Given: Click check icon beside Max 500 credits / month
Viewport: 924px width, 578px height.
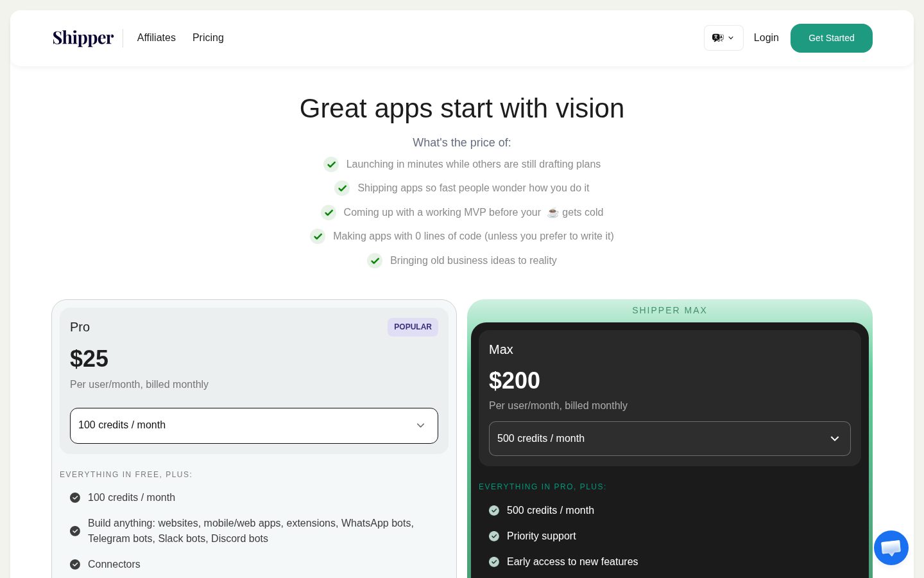Looking at the screenshot, I should point(494,511).
